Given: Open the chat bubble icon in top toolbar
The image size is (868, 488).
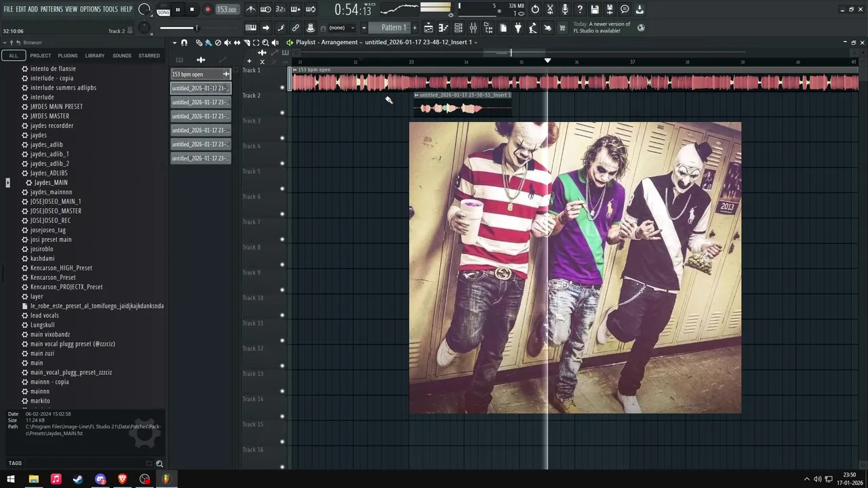Looking at the screenshot, I should 625,9.
